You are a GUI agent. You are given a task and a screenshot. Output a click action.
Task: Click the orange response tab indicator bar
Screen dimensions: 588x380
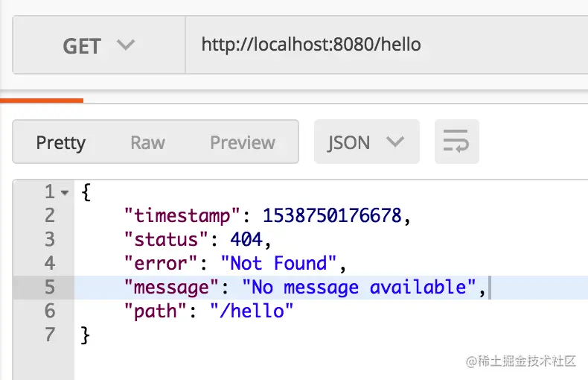tap(42, 101)
